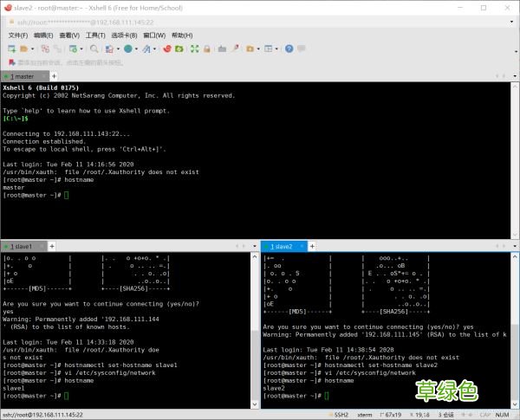Image resolution: width=520 pixels, height=420 pixels.
Task: Click the master terminal prompt line
Action: [36, 195]
